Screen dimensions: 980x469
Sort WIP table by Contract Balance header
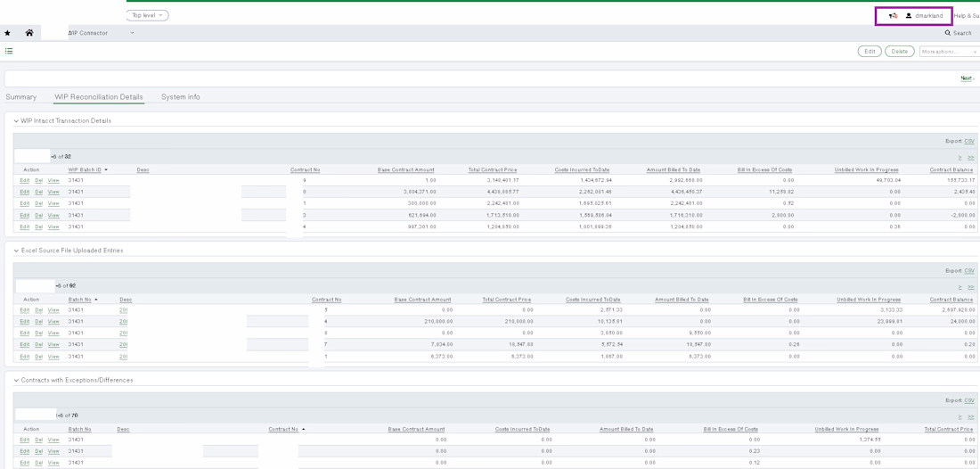point(951,169)
